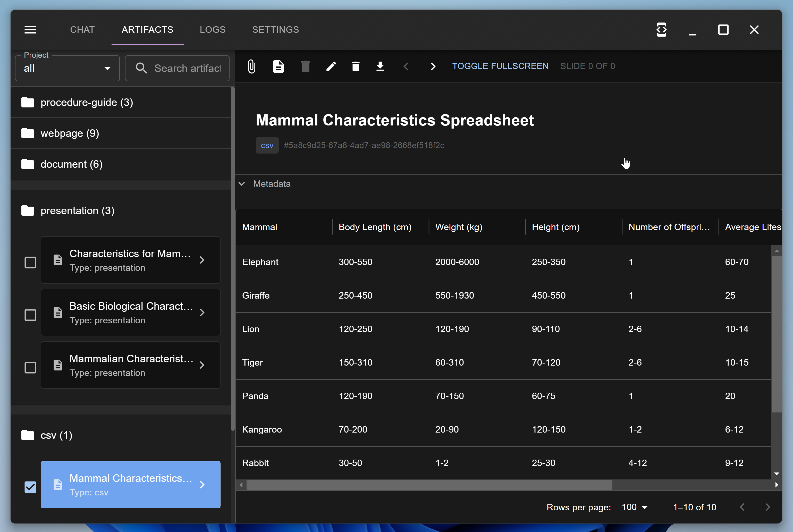Click the table vertical scrollbar
Image resolution: width=793 pixels, height=532 pixels.
pos(776,334)
